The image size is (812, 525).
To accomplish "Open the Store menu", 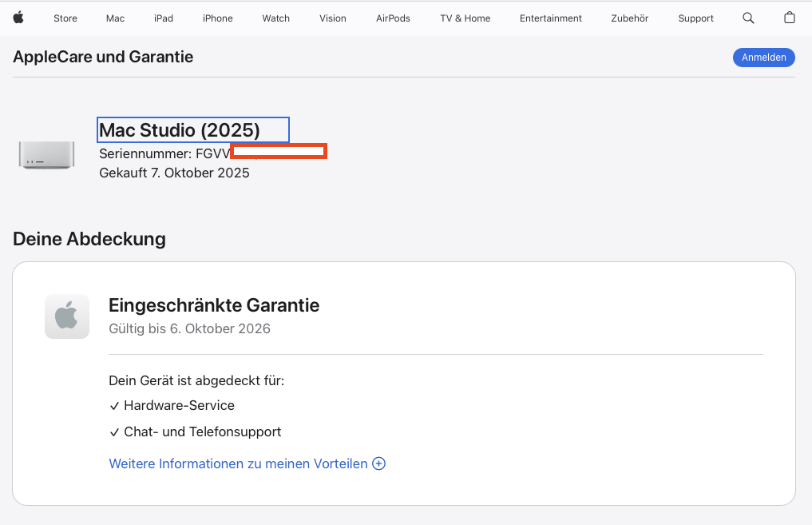I will click(x=65, y=18).
